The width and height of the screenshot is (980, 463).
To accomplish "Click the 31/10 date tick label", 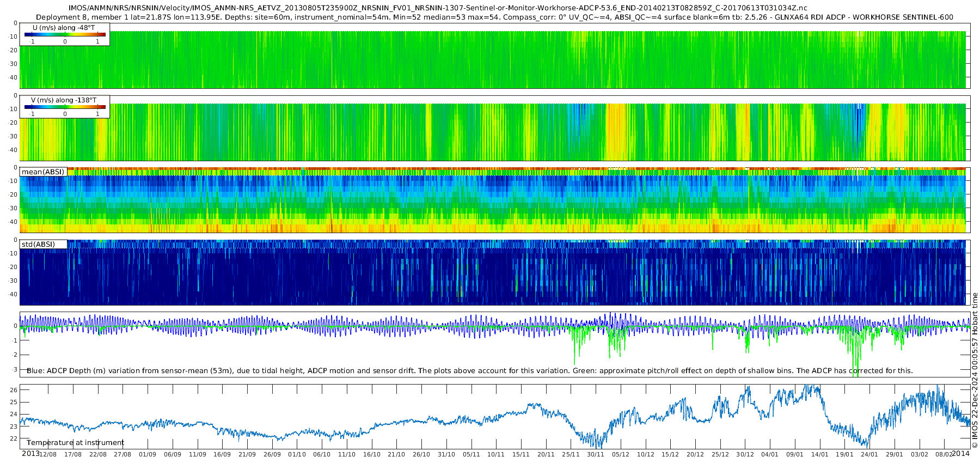I will point(446,454).
